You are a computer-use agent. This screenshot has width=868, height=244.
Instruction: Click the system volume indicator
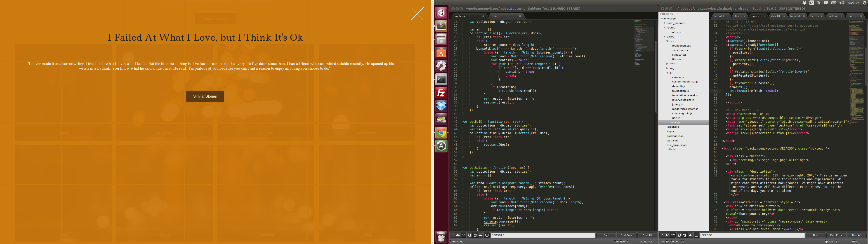click(x=841, y=3)
